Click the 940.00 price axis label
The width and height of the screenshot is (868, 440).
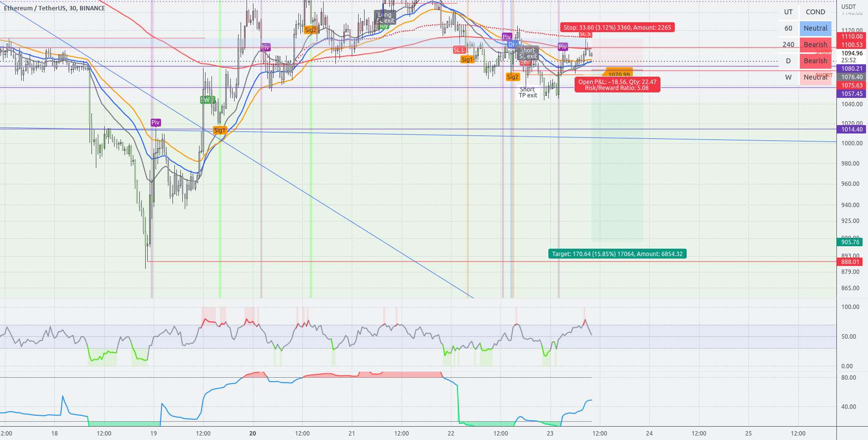850,205
